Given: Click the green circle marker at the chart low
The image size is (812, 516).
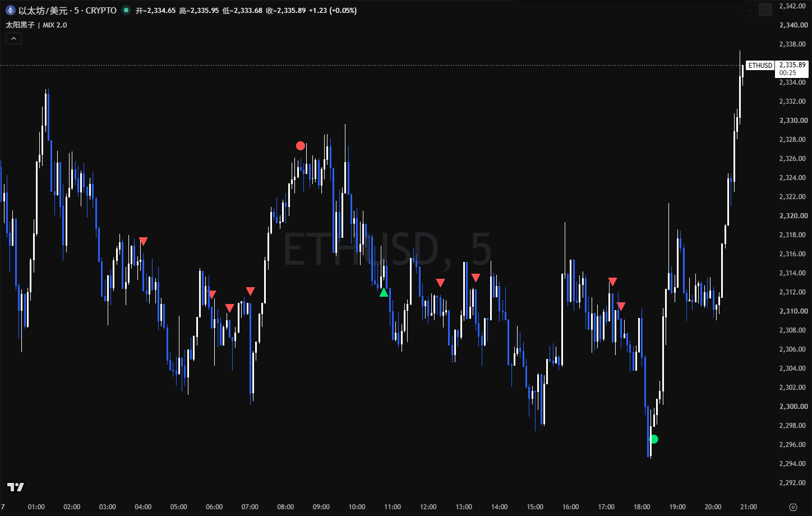Looking at the screenshot, I should [653, 439].
